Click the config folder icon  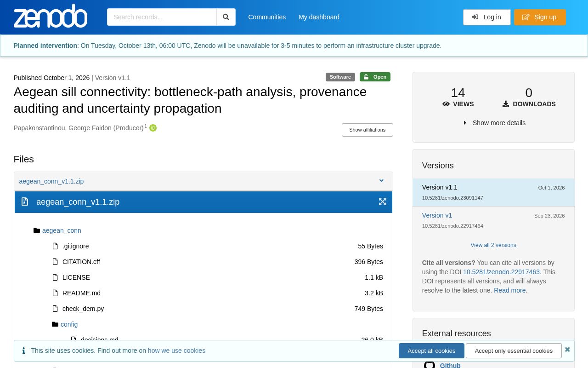[x=55, y=324]
